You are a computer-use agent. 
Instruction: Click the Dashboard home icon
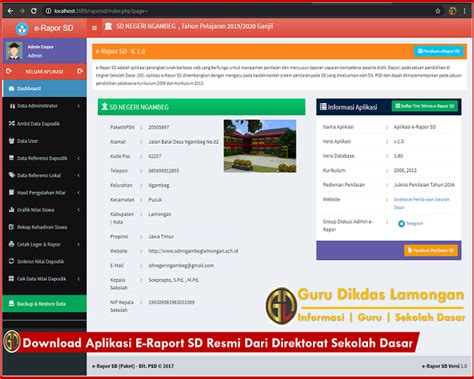pyautogui.click(x=11, y=88)
